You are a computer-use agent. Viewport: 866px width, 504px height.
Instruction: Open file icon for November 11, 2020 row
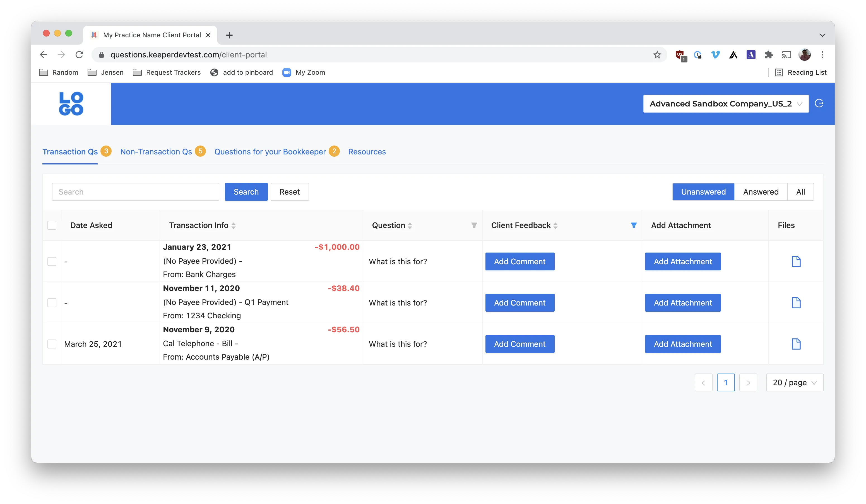[x=796, y=302]
